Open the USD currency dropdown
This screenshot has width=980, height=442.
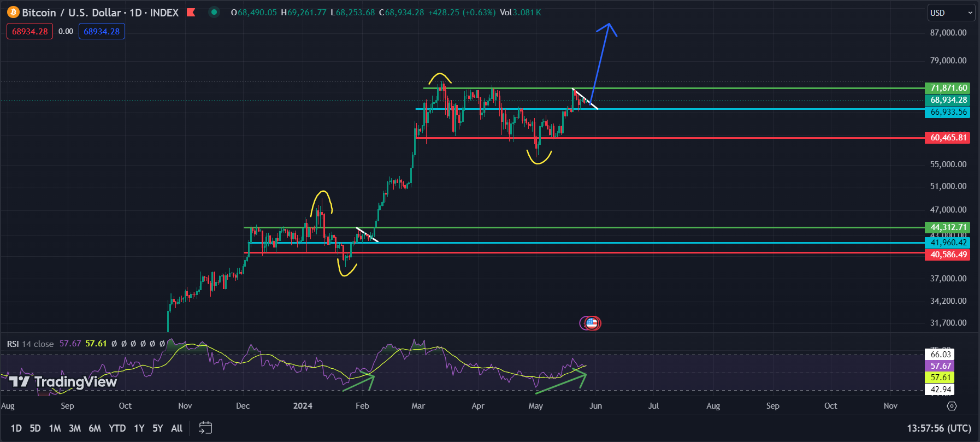(x=952, y=13)
